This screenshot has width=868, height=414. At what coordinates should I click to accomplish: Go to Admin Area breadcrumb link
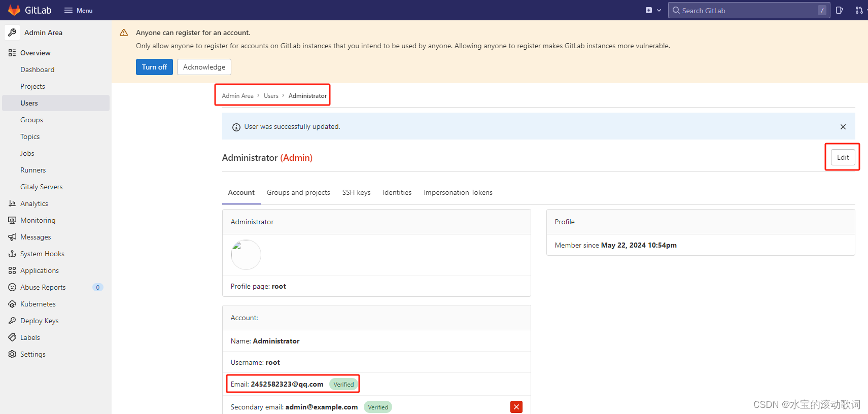[237, 96]
